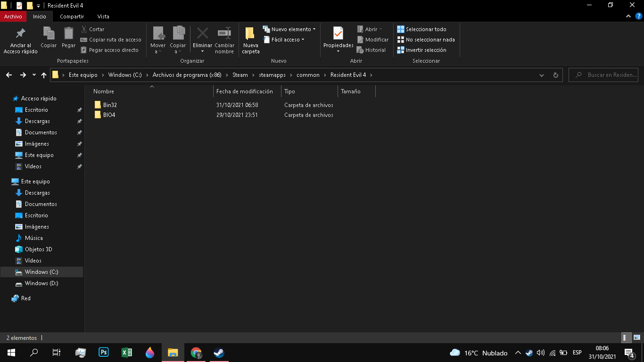Click the Buscar en Resident search box
The image size is (644, 362).
coord(604,75)
